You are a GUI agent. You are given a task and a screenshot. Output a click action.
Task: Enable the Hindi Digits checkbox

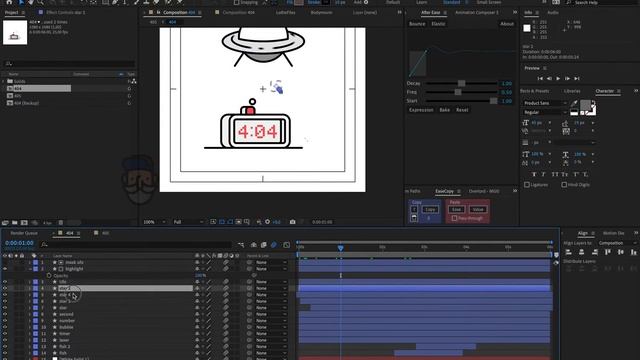click(564, 185)
